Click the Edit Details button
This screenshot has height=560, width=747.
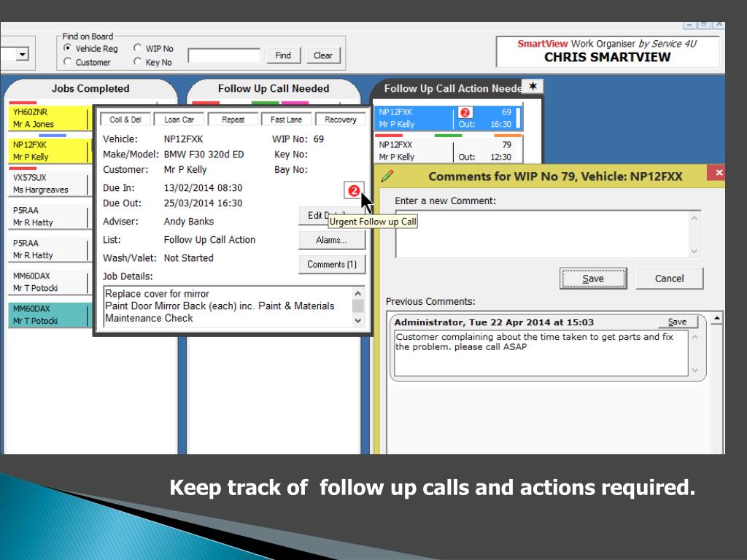(314, 216)
